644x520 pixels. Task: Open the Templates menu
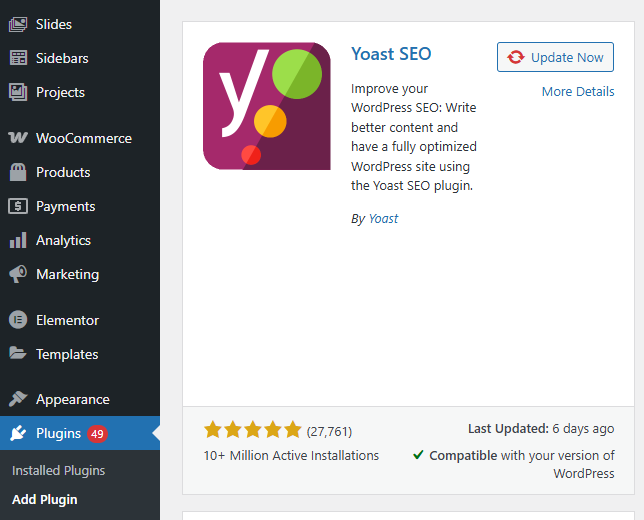(80, 354)
